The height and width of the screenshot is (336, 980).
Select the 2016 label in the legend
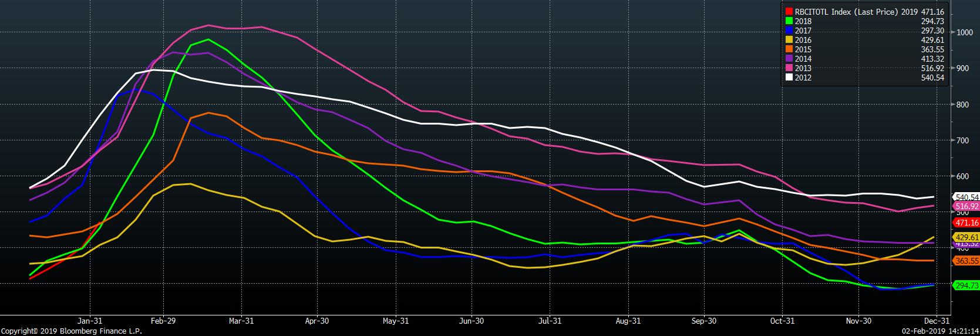click(x=803, y=40)
